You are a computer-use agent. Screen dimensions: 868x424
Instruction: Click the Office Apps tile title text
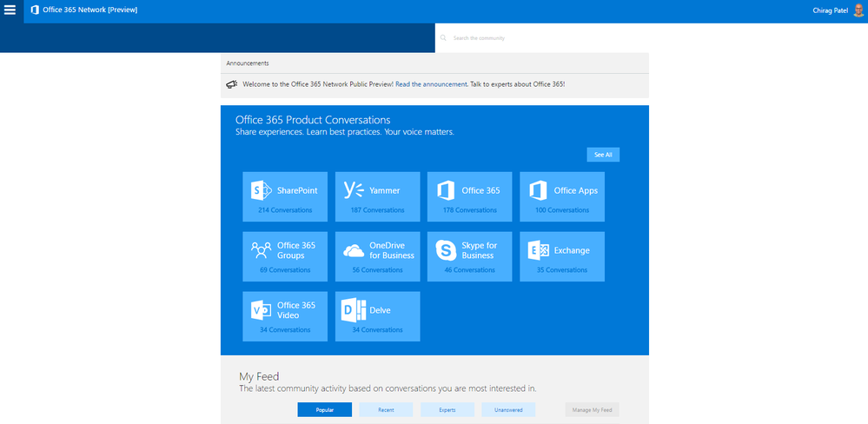[576, 190]
